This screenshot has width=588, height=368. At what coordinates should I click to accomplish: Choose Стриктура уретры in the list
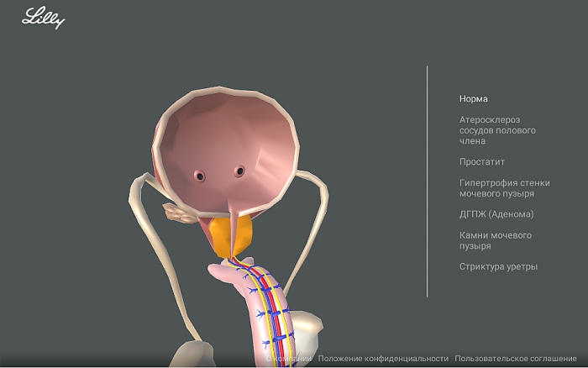coord(498,266)
